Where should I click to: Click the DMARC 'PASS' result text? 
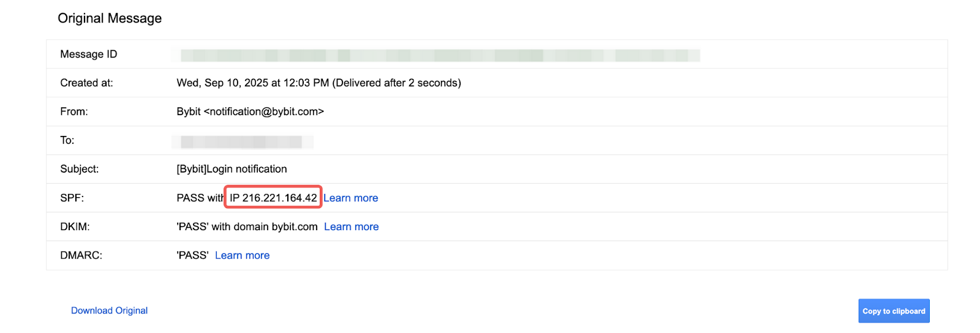192,255
